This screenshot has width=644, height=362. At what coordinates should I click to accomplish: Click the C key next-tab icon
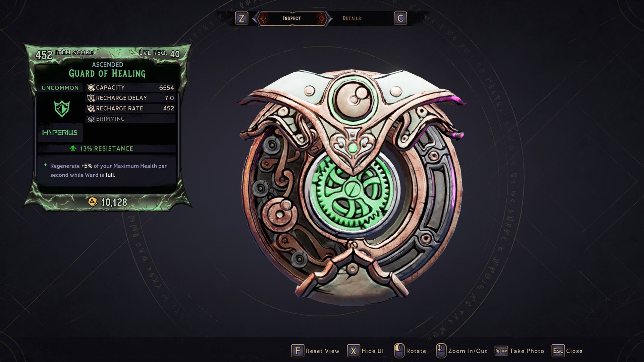coord(400,18)
